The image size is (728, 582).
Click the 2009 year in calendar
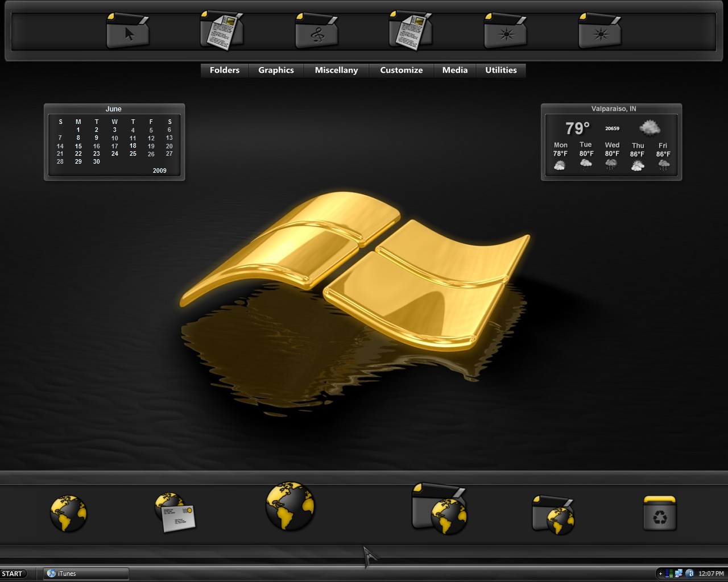(160, 171)
